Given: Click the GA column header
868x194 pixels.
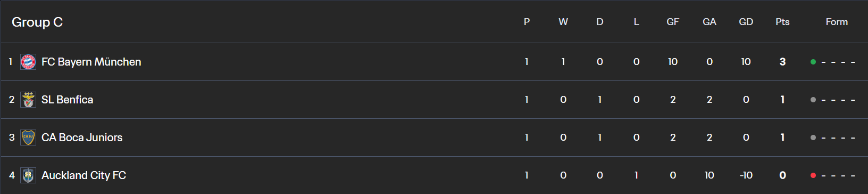Looking at the screenshot, I should 710,22.
